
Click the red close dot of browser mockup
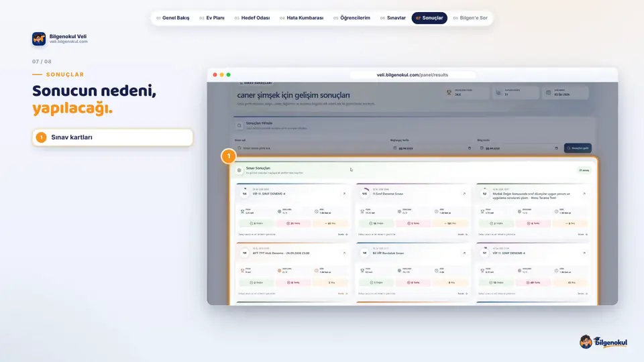tap(215, 74)
